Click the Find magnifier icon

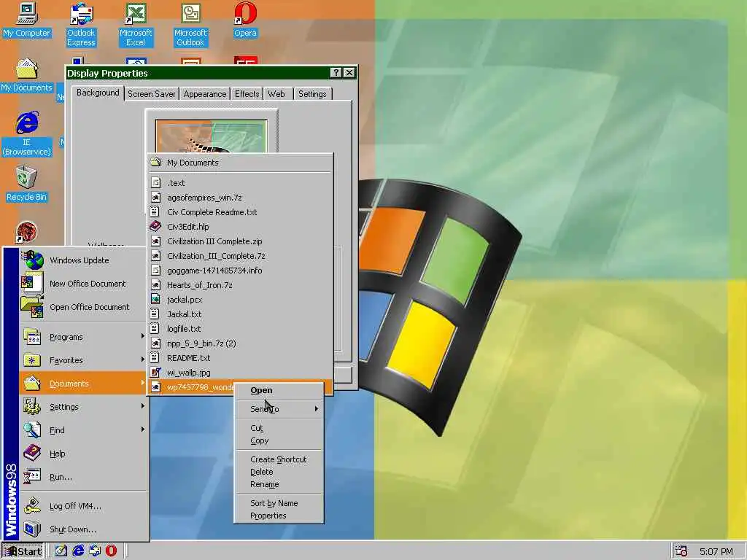coord(32,430)
